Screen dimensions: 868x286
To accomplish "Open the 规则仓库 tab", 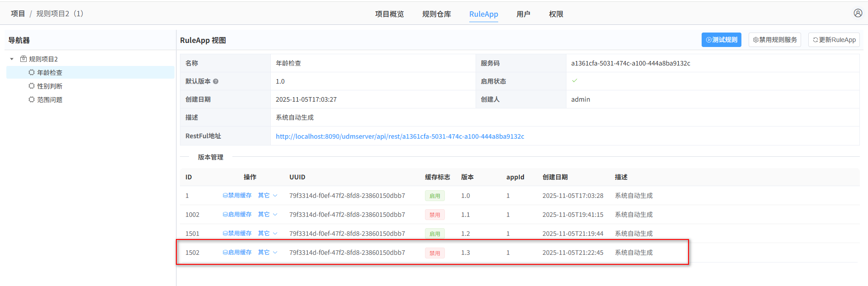I will point(436,14).
